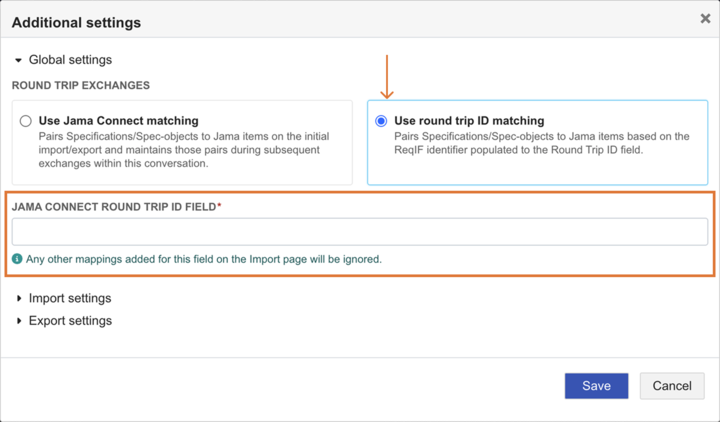
Task: Expand the Export settings arrow
Action: pos(18,321)
